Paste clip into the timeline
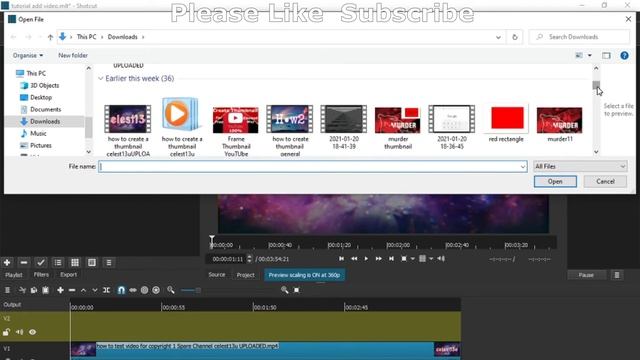 coord(46,290)
